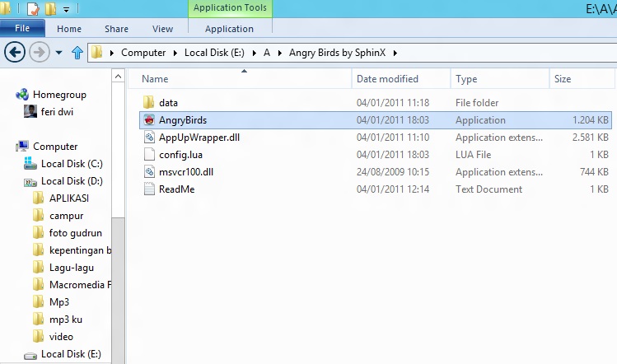
Task: Switch to the Share ribbon tab
Action: coord(116,29)
